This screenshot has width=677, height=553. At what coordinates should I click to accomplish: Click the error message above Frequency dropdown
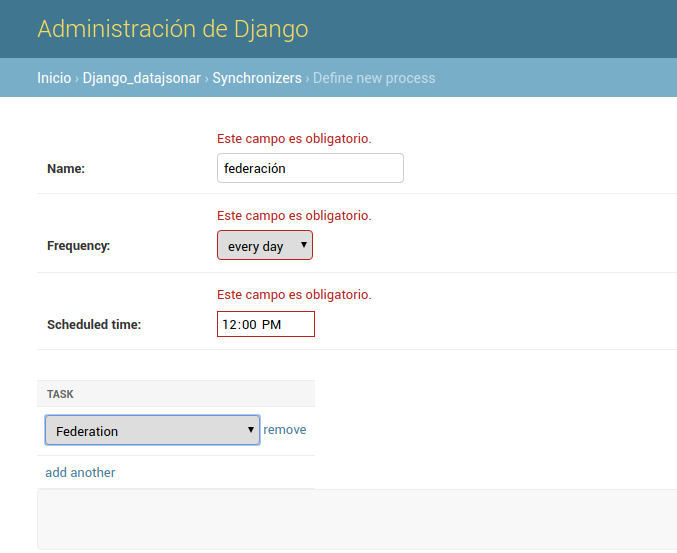point(294,215)
